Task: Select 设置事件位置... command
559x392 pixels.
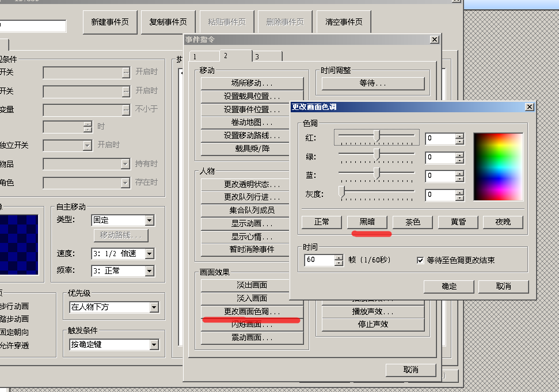Action: click(245, 109)
